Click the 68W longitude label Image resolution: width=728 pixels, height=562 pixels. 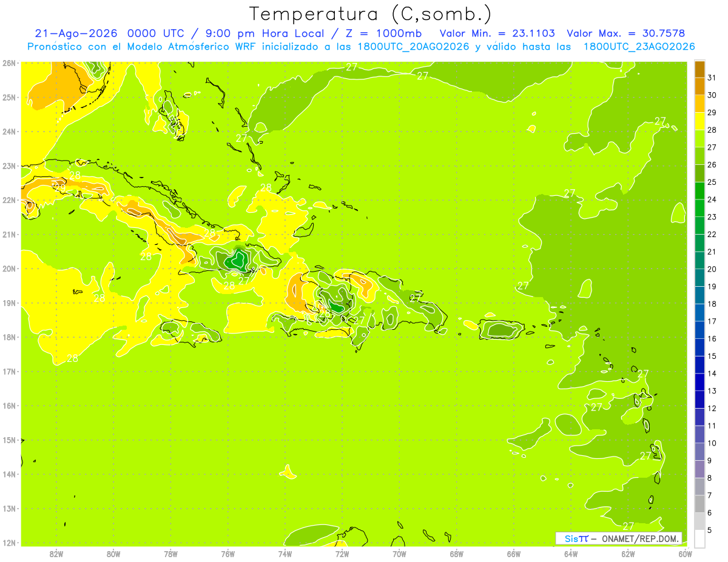[x=457, y=554]
